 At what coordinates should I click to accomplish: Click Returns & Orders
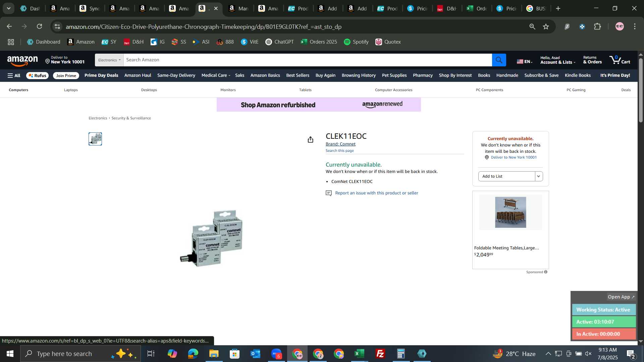click(592, 60)
